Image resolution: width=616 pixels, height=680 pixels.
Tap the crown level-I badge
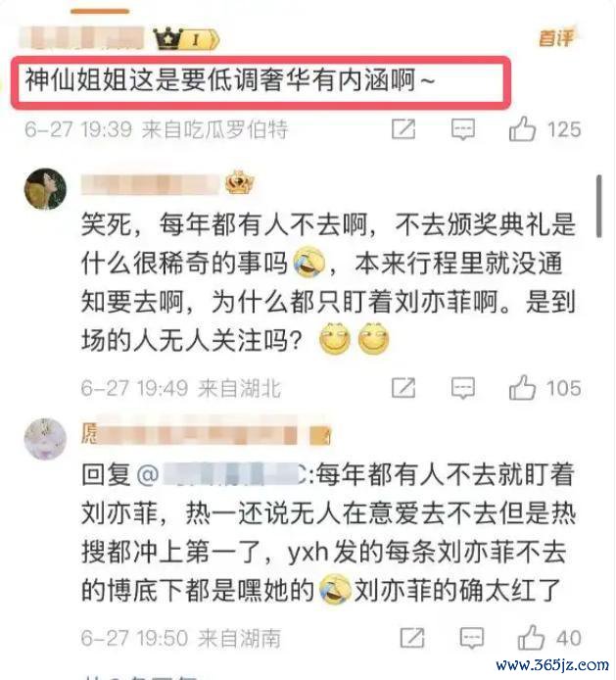[x=186, y=39]
